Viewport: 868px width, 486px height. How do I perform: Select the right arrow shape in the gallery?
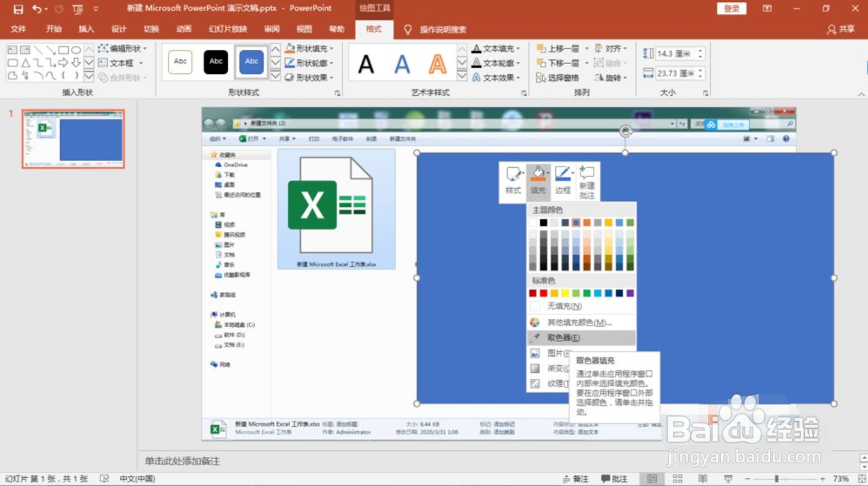click(x=63, y=63)
